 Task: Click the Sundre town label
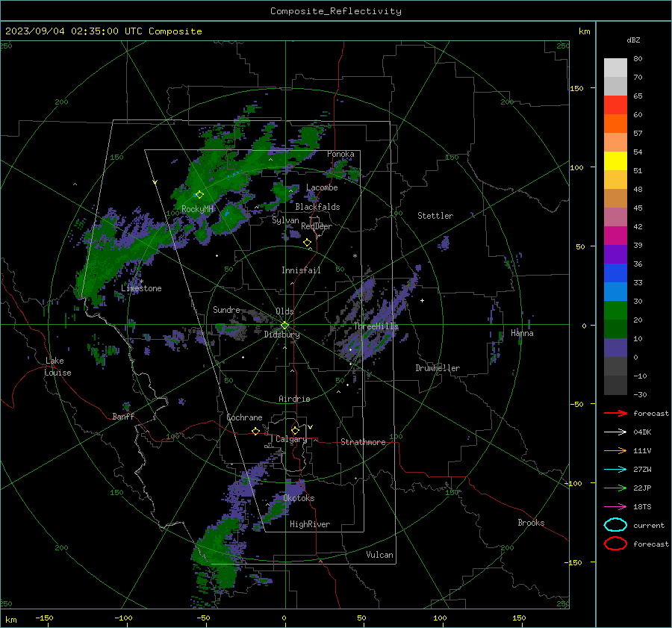(x=226, y=309)
